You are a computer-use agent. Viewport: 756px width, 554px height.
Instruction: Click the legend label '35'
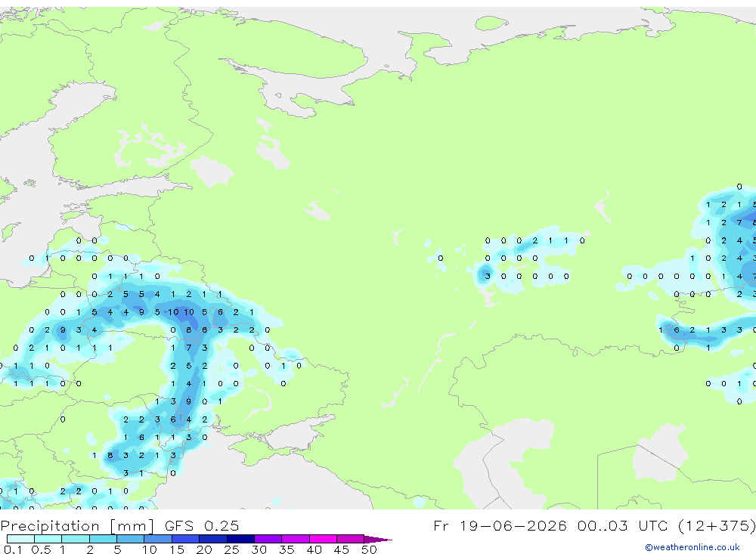pos(287,549)
